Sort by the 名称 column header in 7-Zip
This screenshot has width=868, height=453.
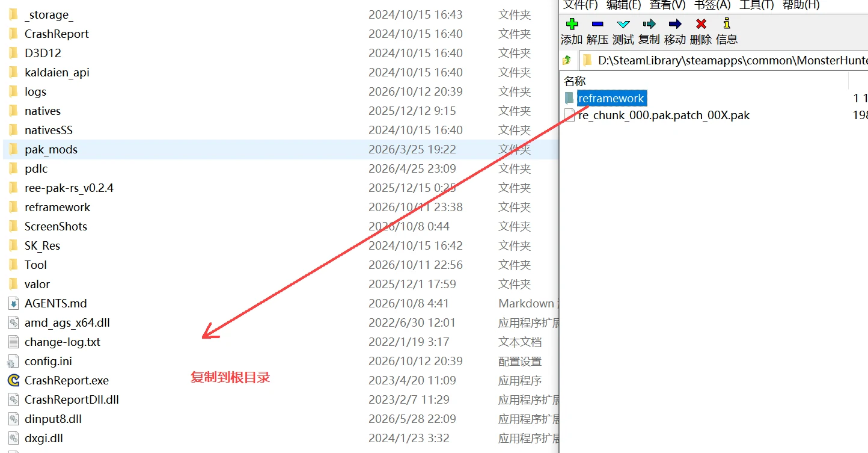575,81
